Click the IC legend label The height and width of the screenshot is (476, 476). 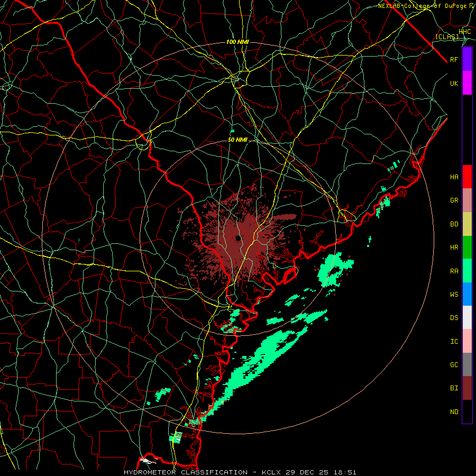(454, 342)
